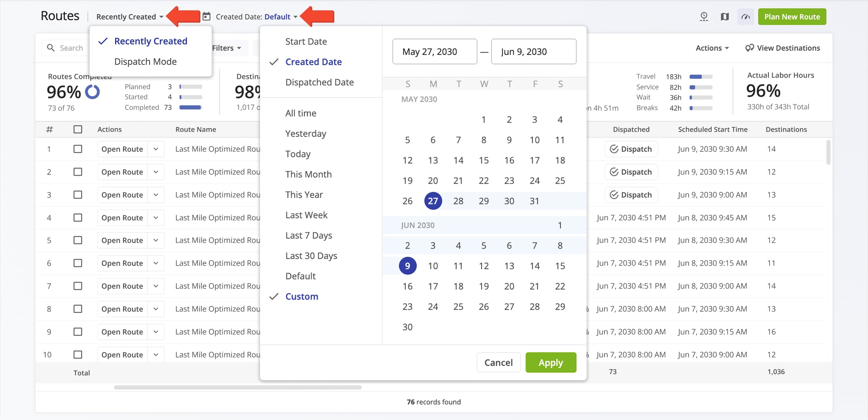
Task: Click the calendar icon beside Created Date
Action: pos(206,17)
